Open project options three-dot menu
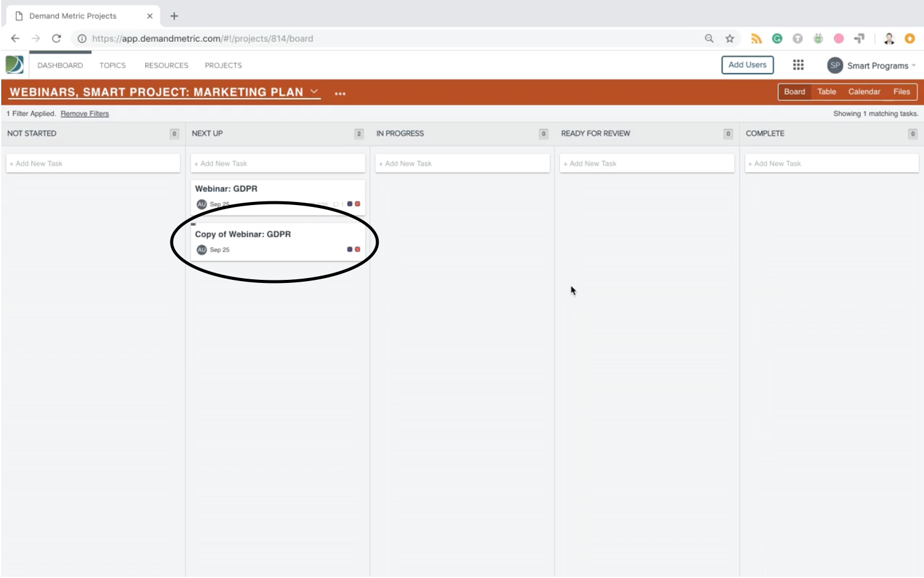Viewport: 924px width, 578px height. click(x=340, y=93)
